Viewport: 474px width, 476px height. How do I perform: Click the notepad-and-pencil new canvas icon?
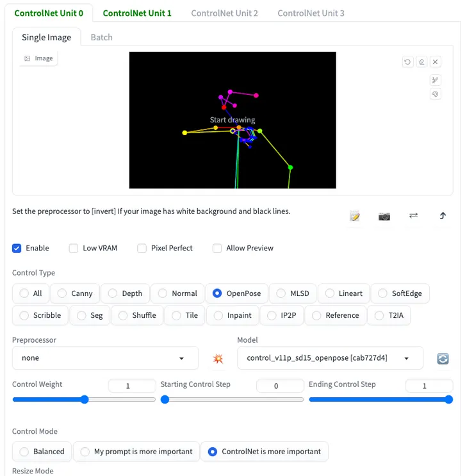[x=355, y=216]
